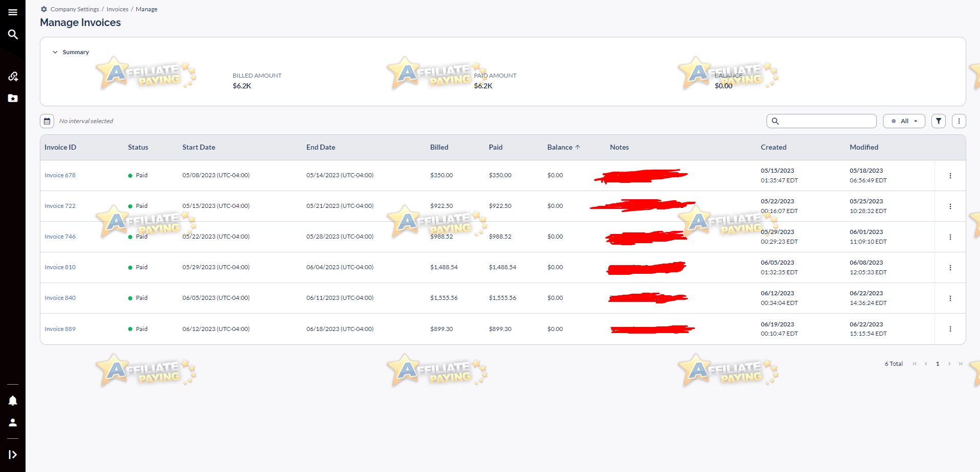The image size is (980, 472).
Task: Click the $899.30 billed amount
Action: click(442, 329)
